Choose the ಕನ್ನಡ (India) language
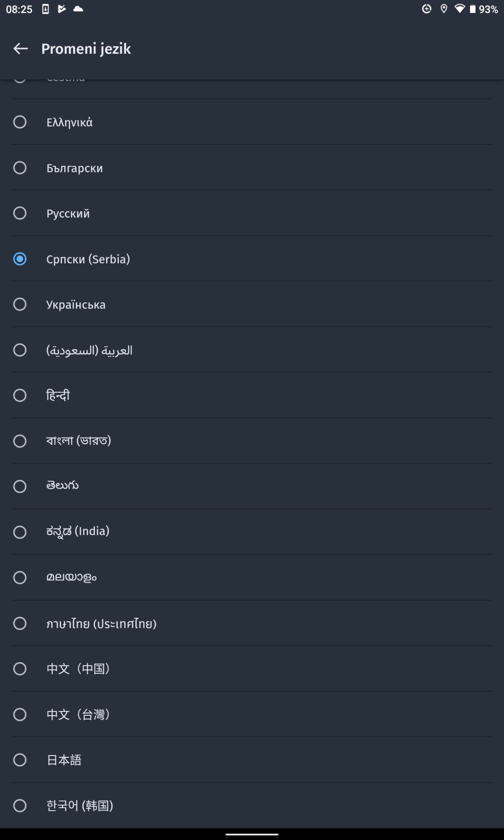 coord(20,532)
